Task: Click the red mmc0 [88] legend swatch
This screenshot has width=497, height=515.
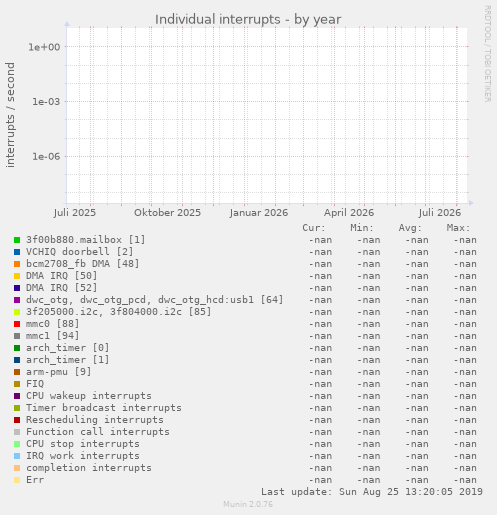Action: point(17,324)
